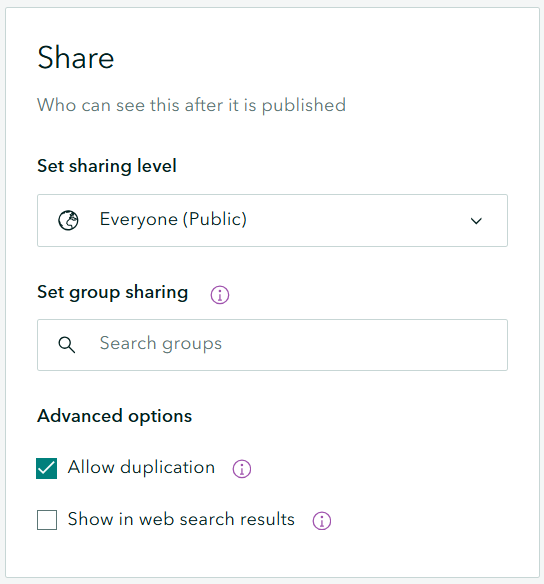Click the 'Who can see this' subtitle

click(x=191, y=105)
